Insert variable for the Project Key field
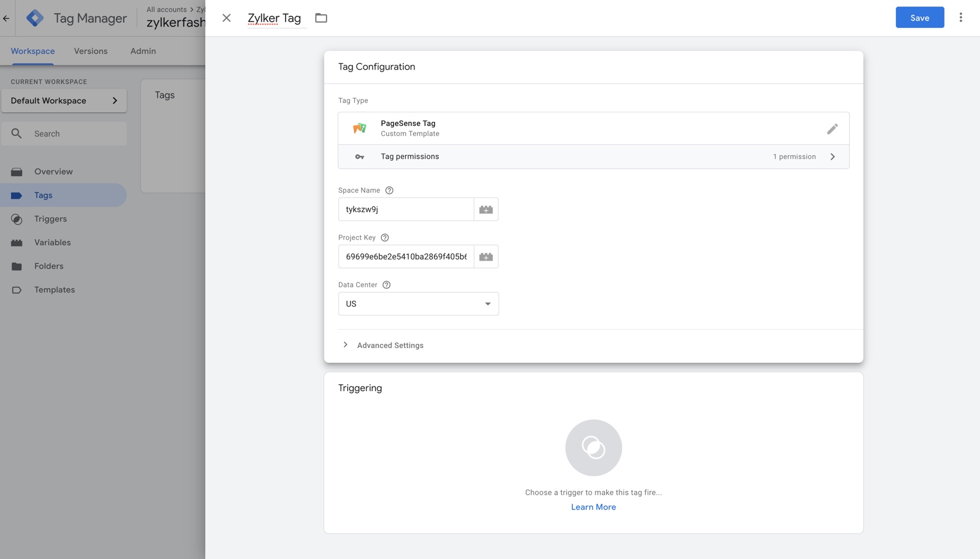Screen dimensions: 980x559 (486, 256)
